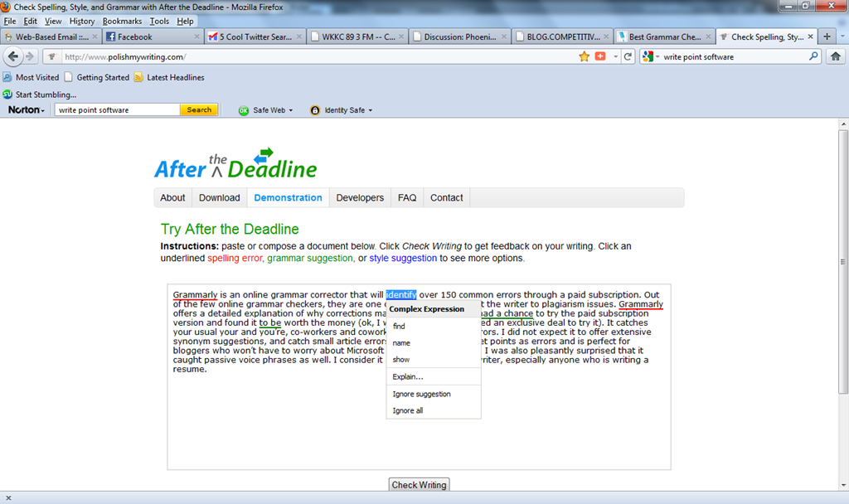This screenshot has height=504, width=849.
Task: Open the Firefox Home page icon
Action: click(836, 56)
